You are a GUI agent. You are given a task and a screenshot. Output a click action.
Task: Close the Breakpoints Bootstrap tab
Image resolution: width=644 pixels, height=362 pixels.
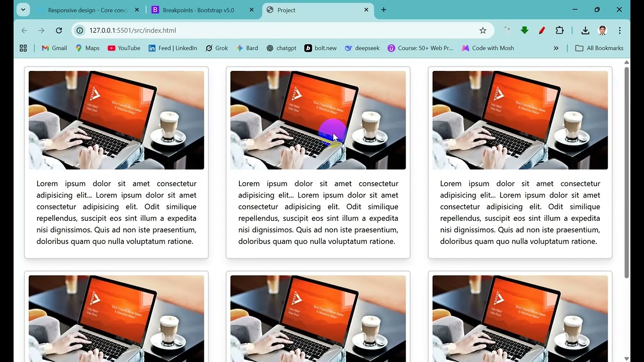pyautogui.click(x=252, y=10)
